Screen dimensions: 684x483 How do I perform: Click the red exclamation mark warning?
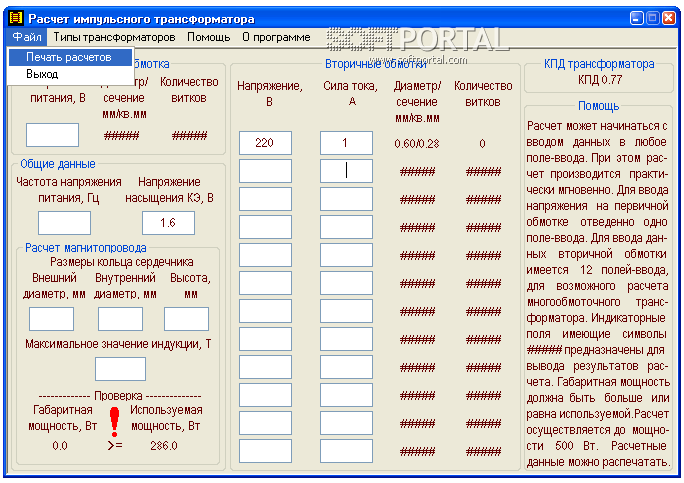click(x=114, y=422)
